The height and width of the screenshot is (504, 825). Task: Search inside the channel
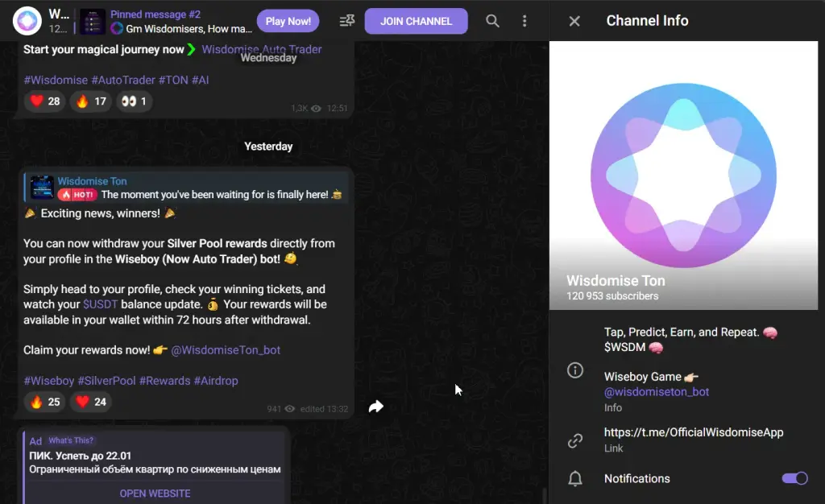tap(492, 21)
